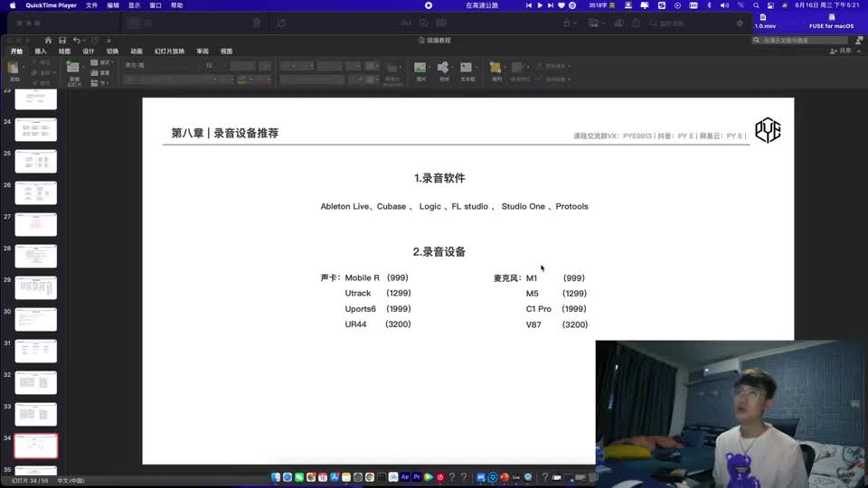The image size is (868, 488).
Task: Open the customize quick access dropdown
Action: (108, 41)
